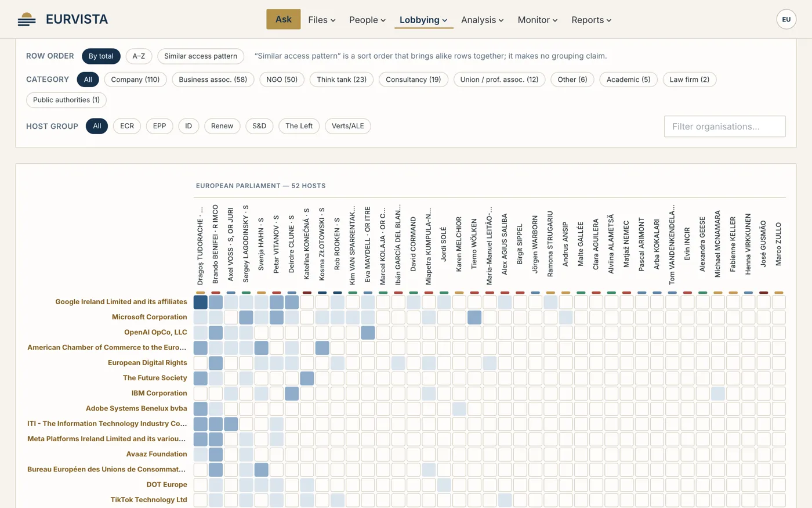Click Google Ireland cell under Dragoș TUDORACHE
The width and height of the screenshot is (812, 508).
[x=201, y=302]
